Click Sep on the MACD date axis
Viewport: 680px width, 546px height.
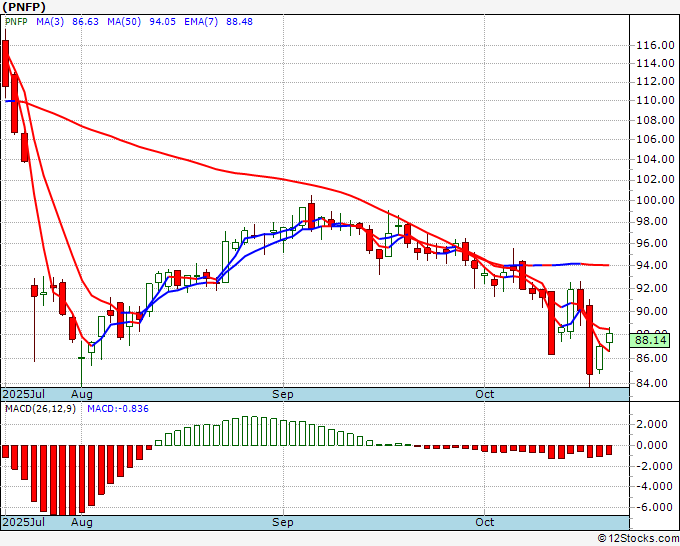(x=283, y=522)
